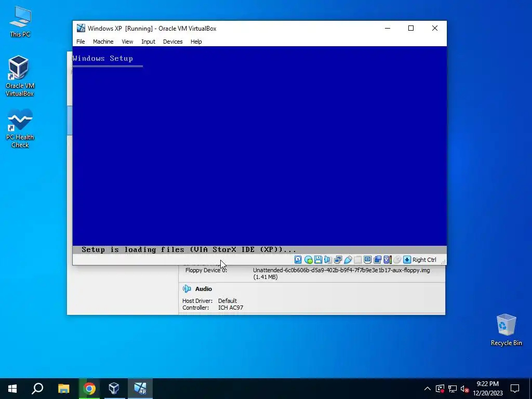Select the PC Health Check desktop shortcut

click(x=20, y=129)
